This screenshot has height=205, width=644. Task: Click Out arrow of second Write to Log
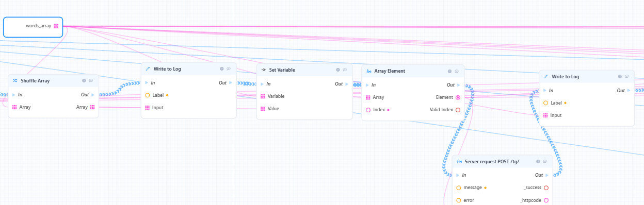[x=629, y=91]
